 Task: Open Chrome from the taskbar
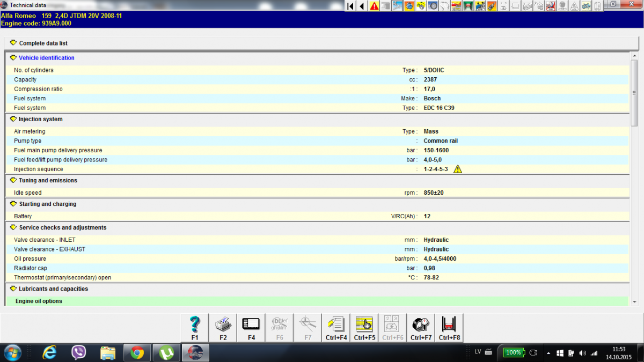[x=137, y=352]
